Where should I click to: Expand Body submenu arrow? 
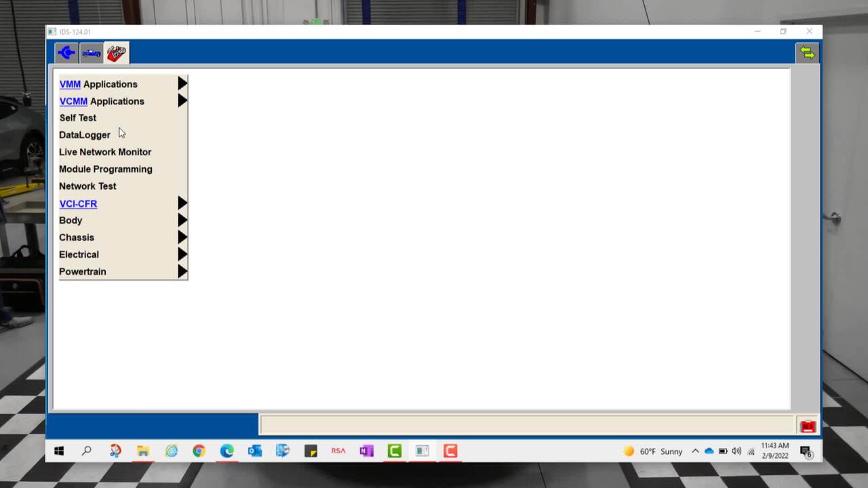(182, 220)
